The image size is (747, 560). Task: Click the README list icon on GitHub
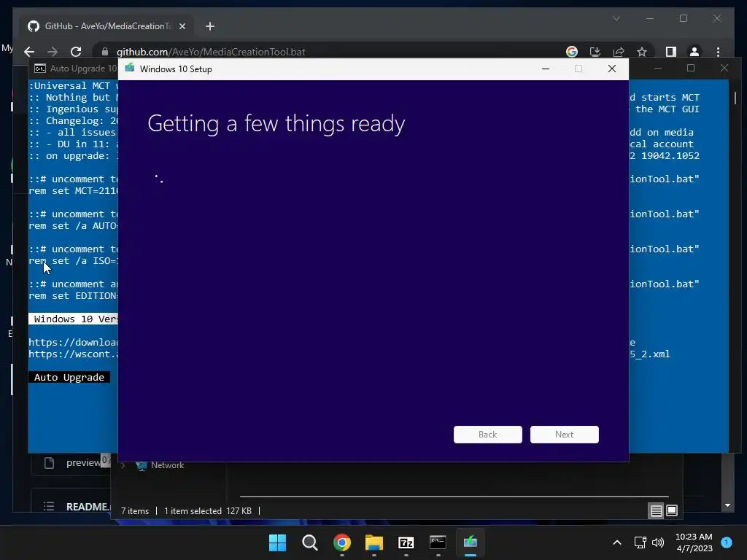pos(49,506)
